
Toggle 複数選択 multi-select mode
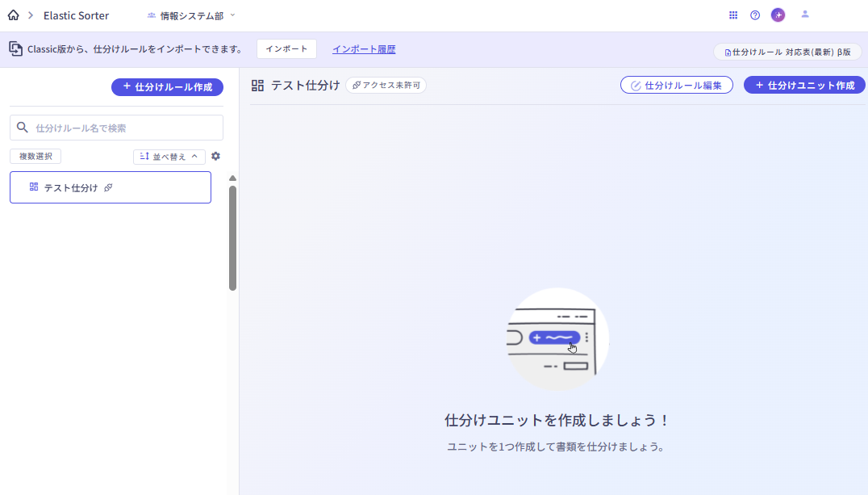point(35,156)
